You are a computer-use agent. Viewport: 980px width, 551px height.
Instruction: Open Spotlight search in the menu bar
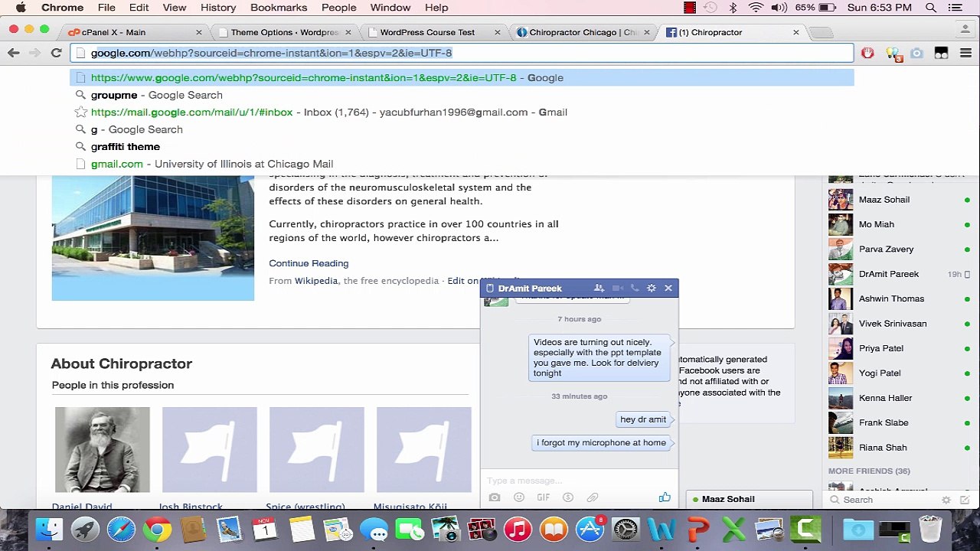[x=931, y=8]
